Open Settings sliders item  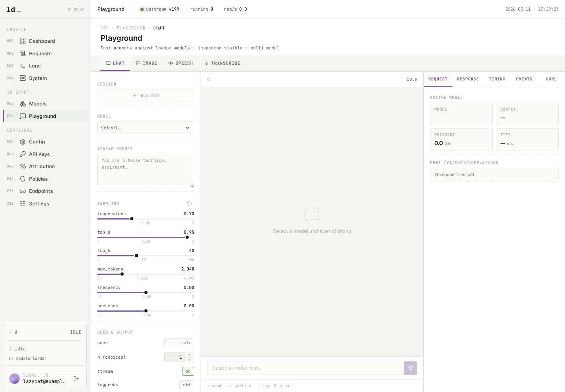(45, 203)
